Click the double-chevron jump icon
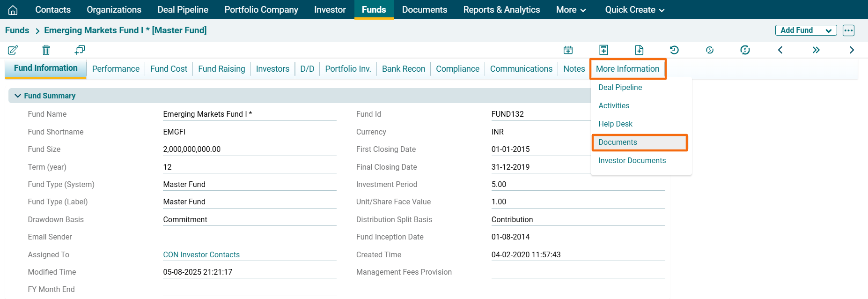The width and height of the screenshot is (868, 299). click(816, 50)
